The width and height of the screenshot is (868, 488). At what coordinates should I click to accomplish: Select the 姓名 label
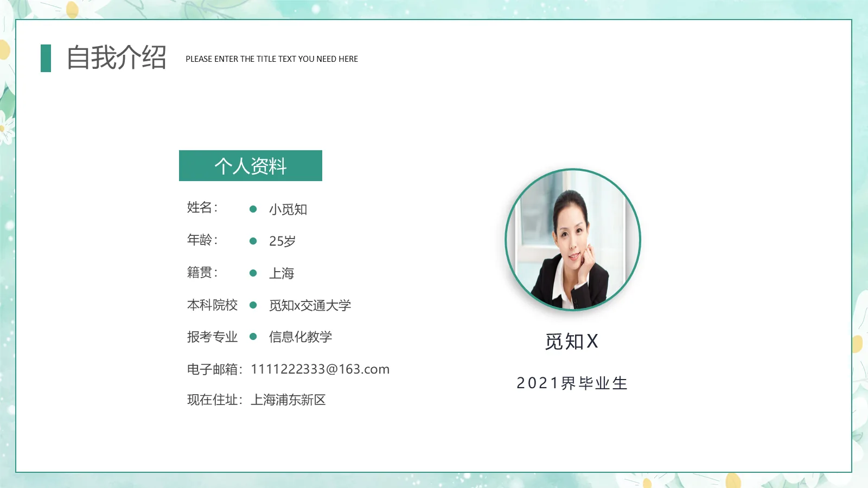coord(202,209)
